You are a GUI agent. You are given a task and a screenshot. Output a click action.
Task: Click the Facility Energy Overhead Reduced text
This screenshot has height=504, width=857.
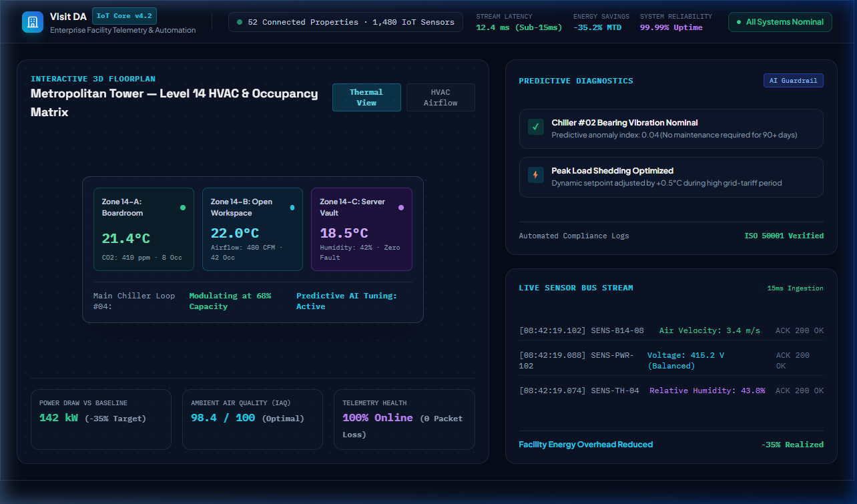(x=586, y=445)
